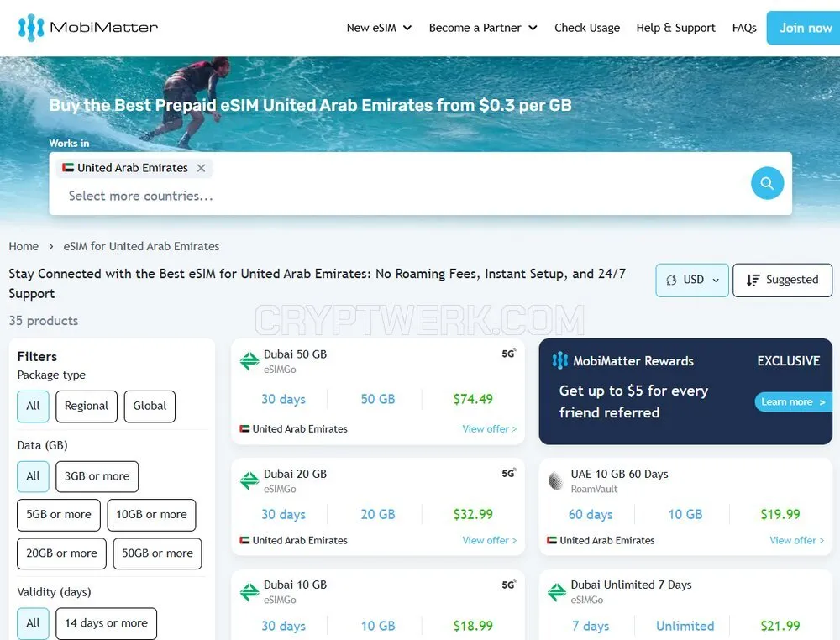Click the currency exchange icon beside USD
This screenshot has width=840, height=640.
tap(671, 280)
